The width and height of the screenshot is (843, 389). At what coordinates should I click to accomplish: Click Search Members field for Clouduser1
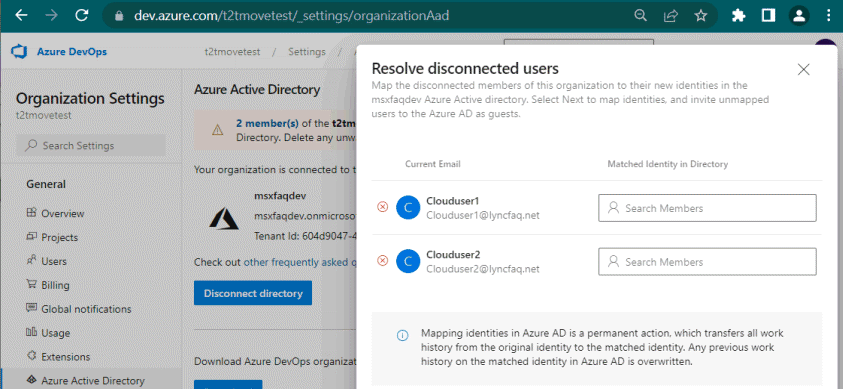tap(707, 208)
